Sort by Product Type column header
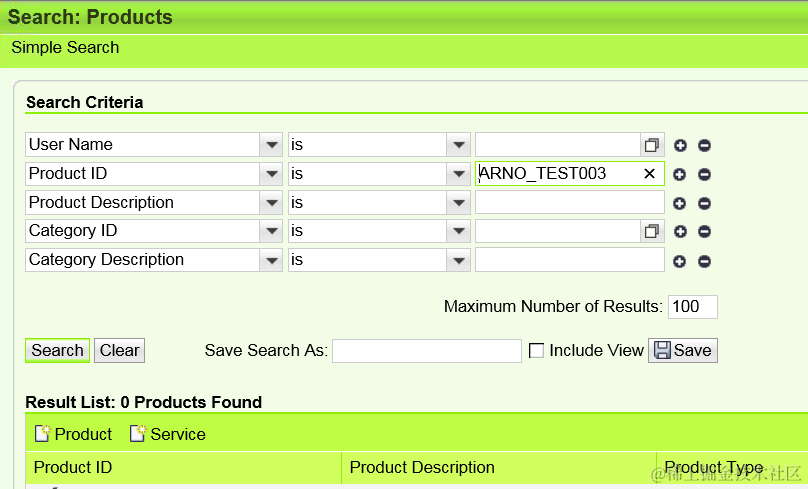 click(732, 467)
